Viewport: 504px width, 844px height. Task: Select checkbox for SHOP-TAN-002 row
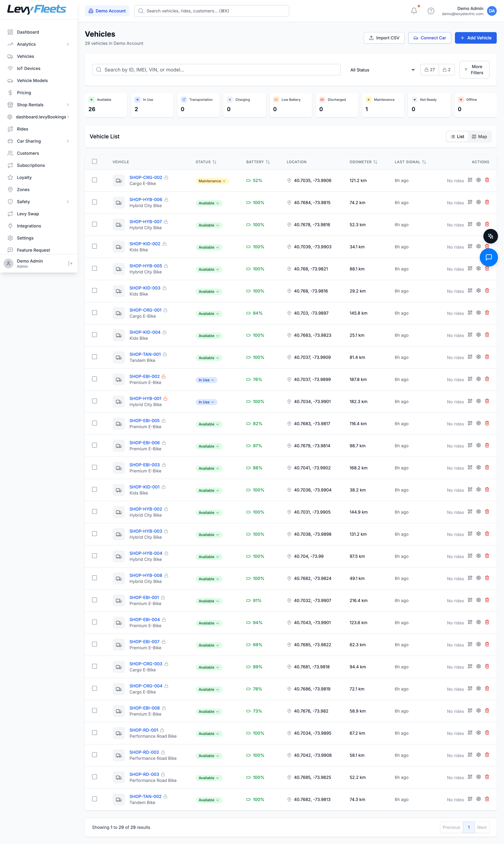point(94,799)
